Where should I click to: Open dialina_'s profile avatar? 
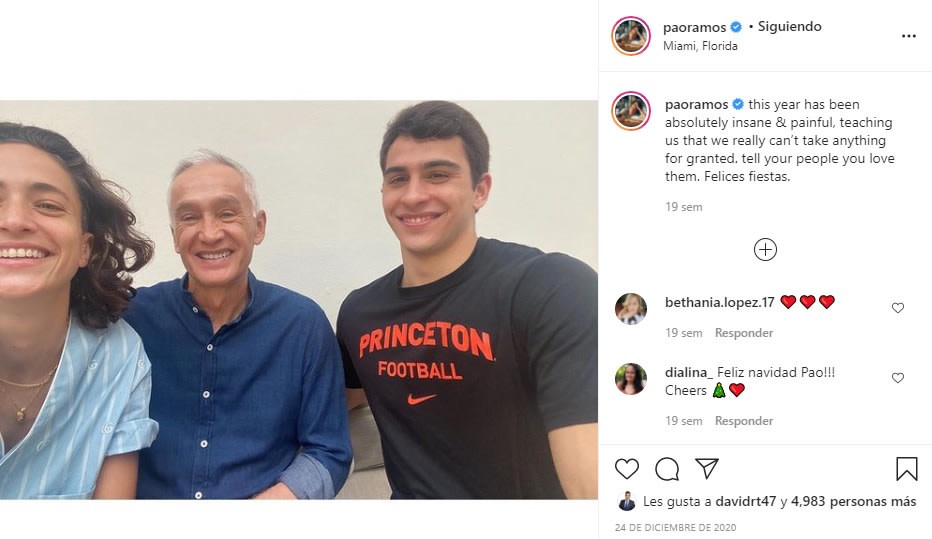631,379
